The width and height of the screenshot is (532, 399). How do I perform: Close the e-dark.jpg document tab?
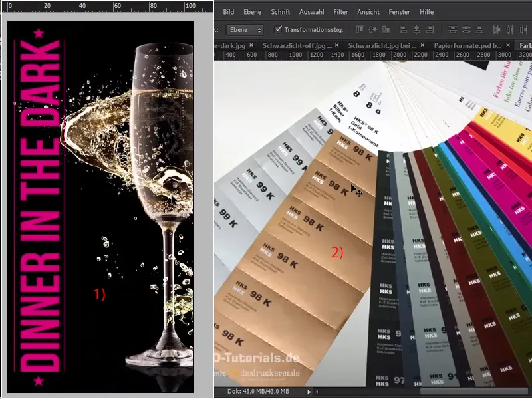251,45
